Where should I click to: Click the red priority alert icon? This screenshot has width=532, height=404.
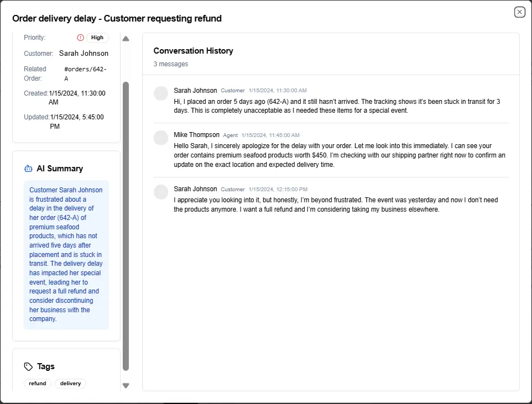[80, 38]
